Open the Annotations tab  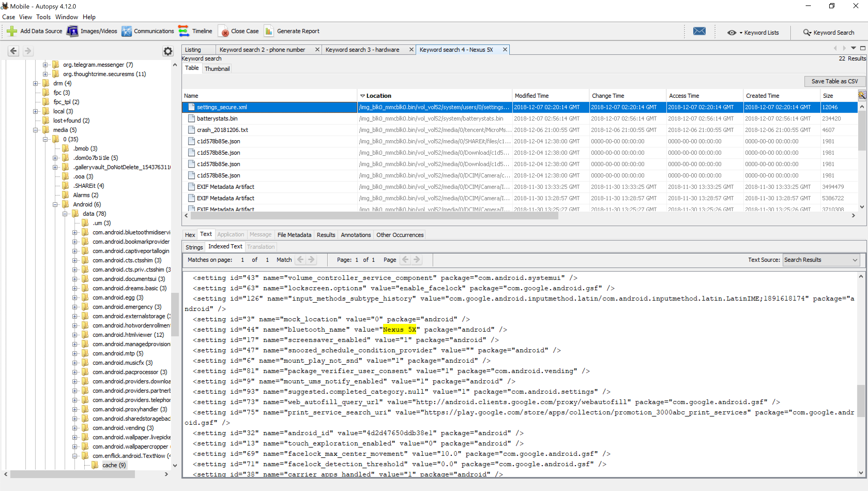(x=355, y=235)
